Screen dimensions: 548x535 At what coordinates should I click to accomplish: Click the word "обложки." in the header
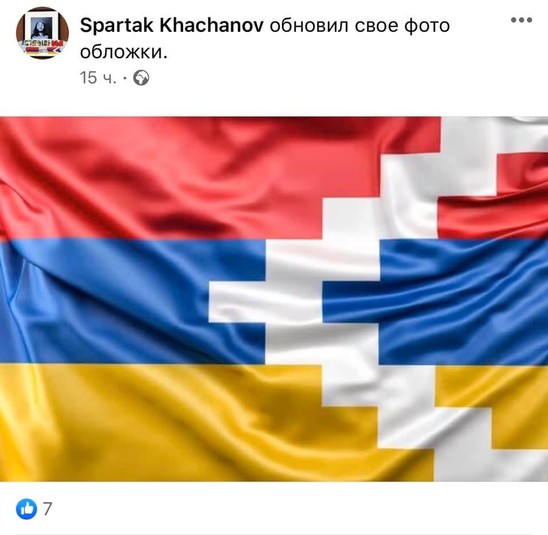click(124, 52)
